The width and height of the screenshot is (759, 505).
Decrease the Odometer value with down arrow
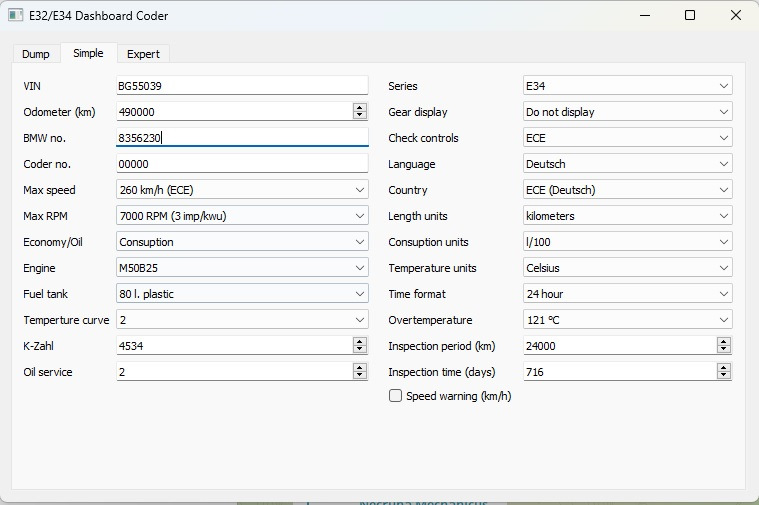[360, 115]
